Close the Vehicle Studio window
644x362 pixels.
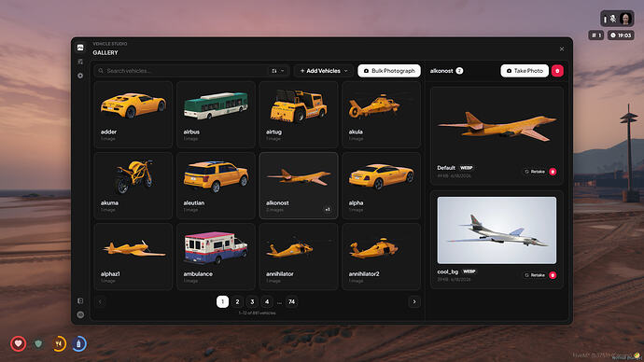(562, 49)
